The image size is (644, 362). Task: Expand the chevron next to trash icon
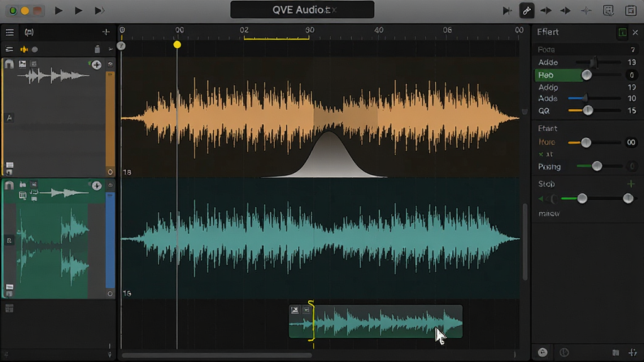(x=110, y=49)
